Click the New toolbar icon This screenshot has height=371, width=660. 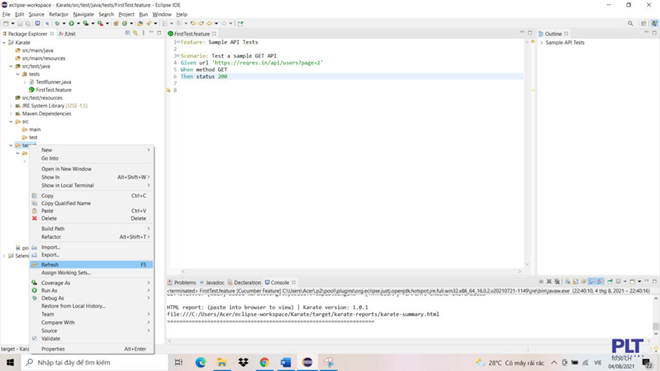(5, 24)
